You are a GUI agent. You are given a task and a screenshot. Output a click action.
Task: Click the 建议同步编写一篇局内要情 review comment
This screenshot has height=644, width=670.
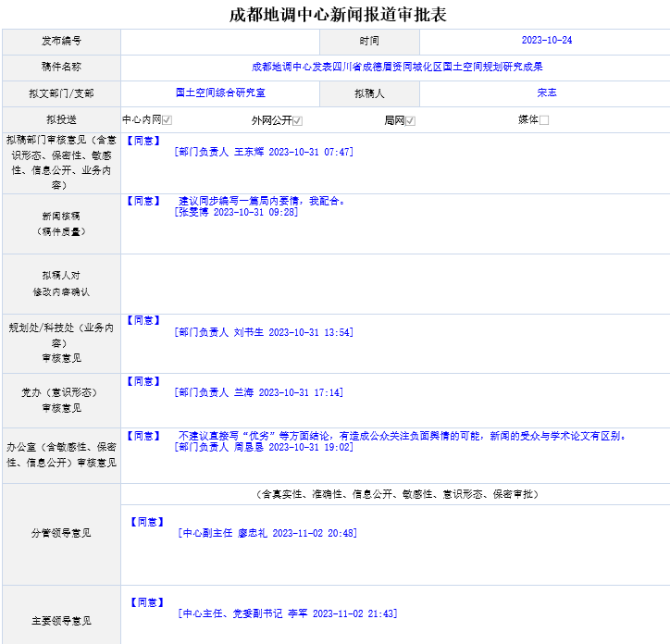[262, 201]
